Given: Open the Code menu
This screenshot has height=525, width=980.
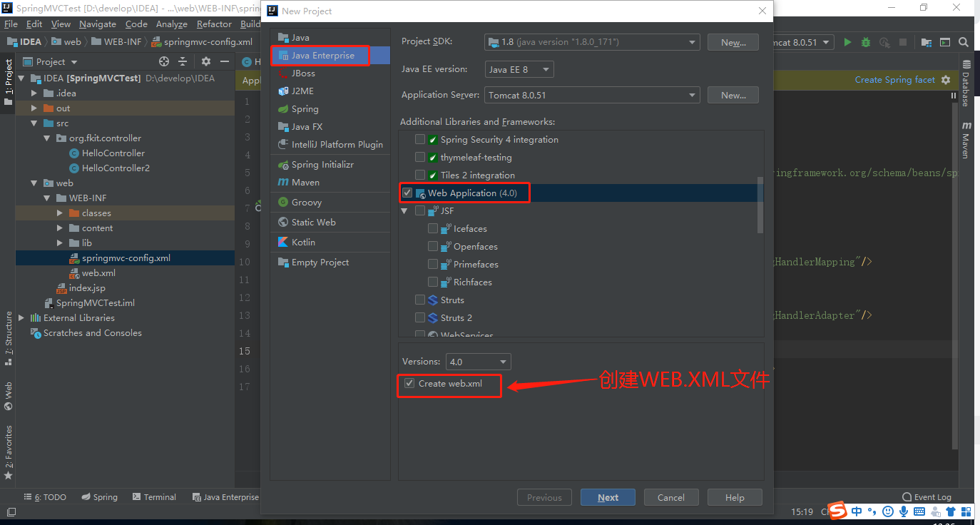Looking at the screenshot, I should pyautogui.click(x=136, y=24).
